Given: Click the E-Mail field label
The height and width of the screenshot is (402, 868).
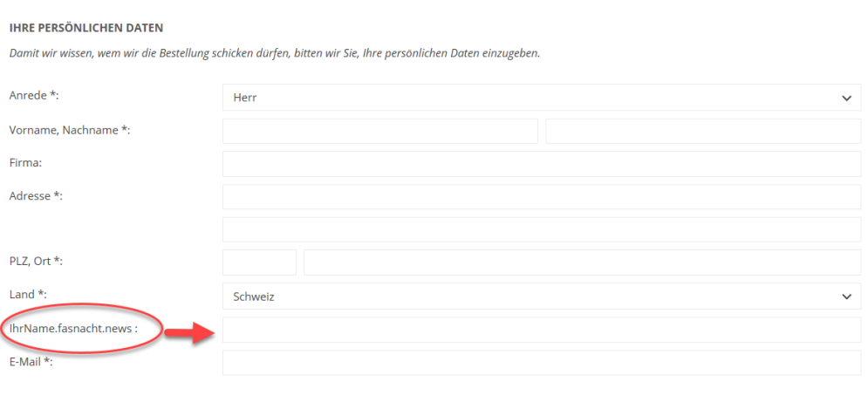Looking at the screenshot, I should (x=31, y=363).
